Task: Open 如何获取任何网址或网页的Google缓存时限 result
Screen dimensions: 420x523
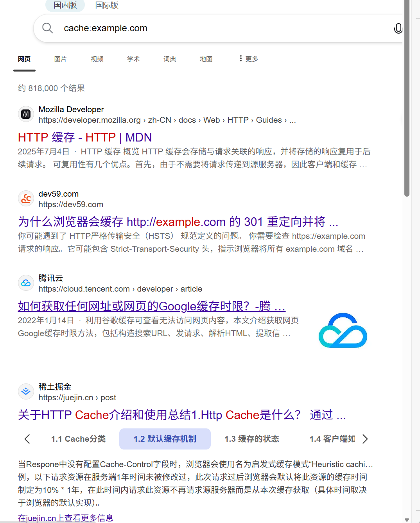Action: (x=152, y=306)
